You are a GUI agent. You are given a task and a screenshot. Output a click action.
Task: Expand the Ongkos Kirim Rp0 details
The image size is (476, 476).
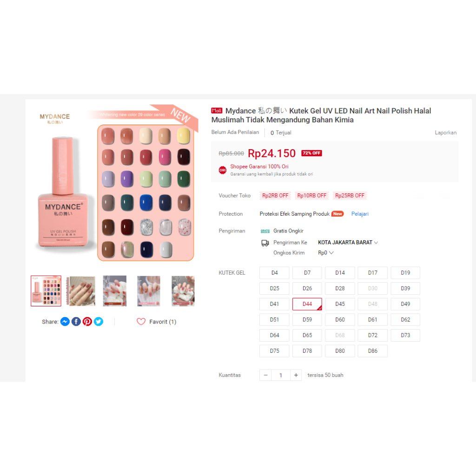tap(325, 253)
